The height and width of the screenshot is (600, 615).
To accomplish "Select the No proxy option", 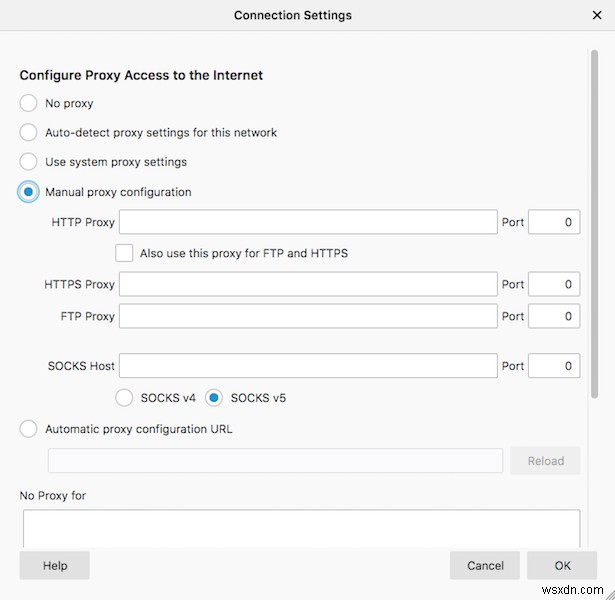I will click(x=28, y=103).
